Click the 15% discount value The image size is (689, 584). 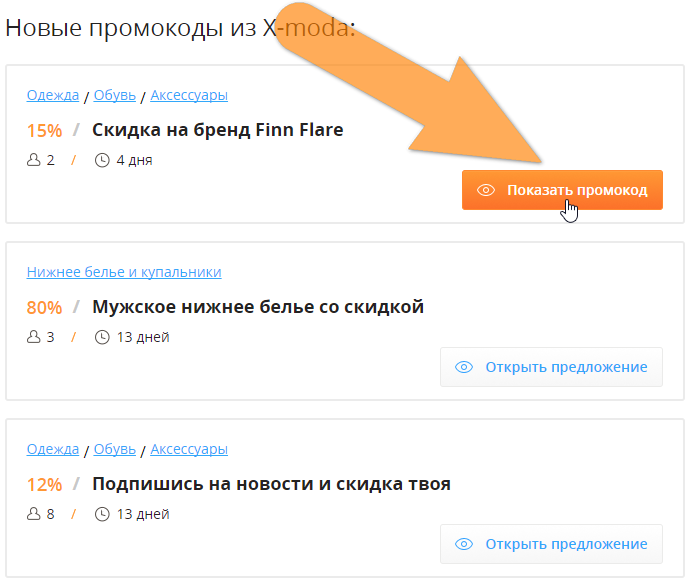point(44,131)
